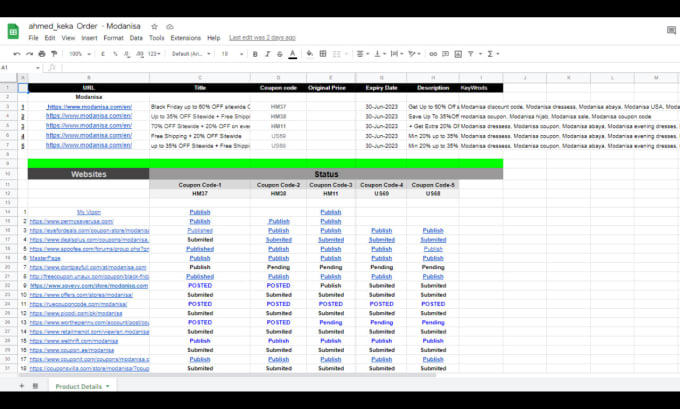Screen dimensions: 680x409
Task: Click the document title 'ahmed_keka Order - Modanisa'
Action: click(85, 26)
